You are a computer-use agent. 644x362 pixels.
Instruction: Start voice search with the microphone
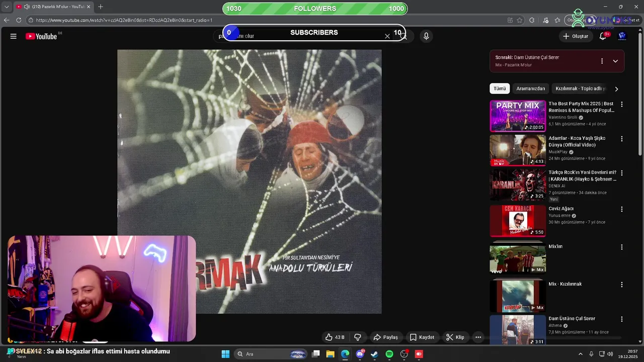coord(426,36)
